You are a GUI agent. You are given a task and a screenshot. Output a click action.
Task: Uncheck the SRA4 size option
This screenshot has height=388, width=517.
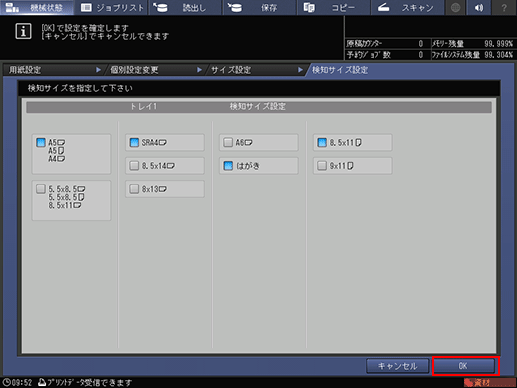[134, 143]
